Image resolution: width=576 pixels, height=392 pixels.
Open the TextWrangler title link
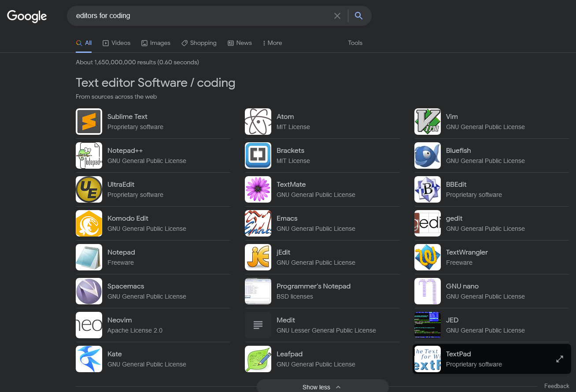[467, 252]
